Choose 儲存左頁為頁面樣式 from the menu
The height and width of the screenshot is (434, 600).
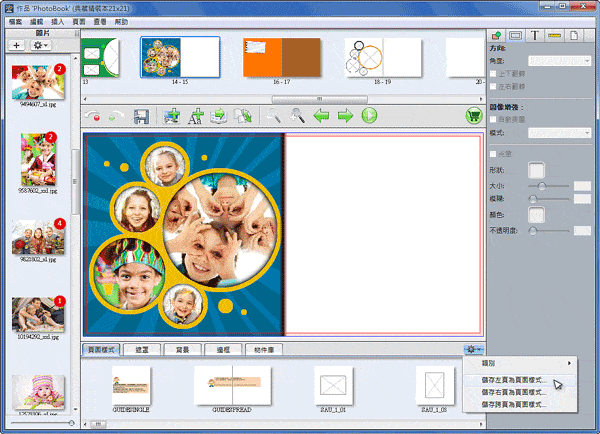[x=515, y=381]
